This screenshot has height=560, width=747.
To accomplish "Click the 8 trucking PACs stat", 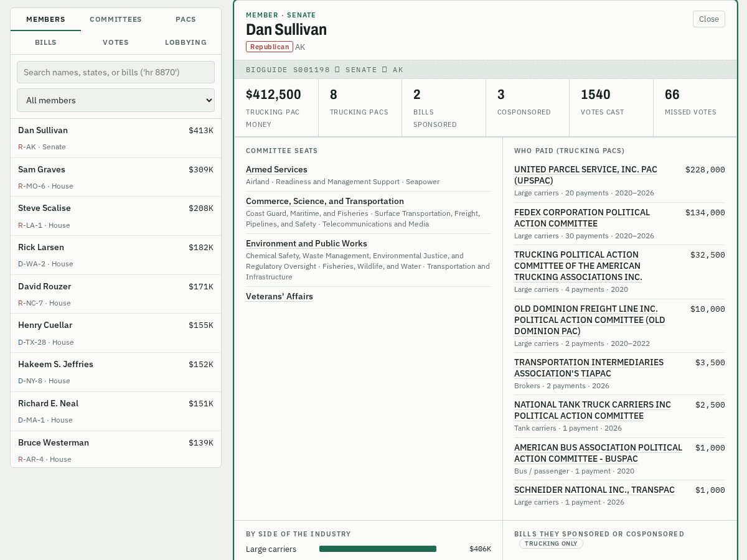I will [360, 108].
